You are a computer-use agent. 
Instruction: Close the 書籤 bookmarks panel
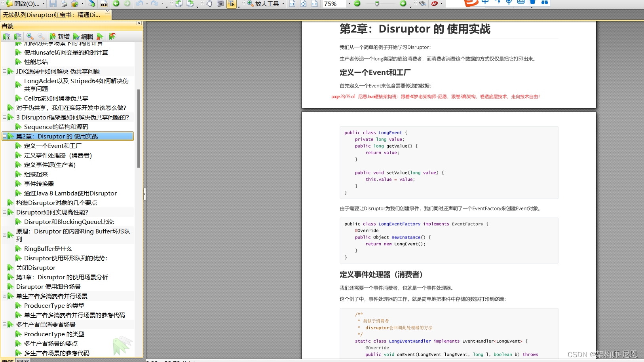139,24
